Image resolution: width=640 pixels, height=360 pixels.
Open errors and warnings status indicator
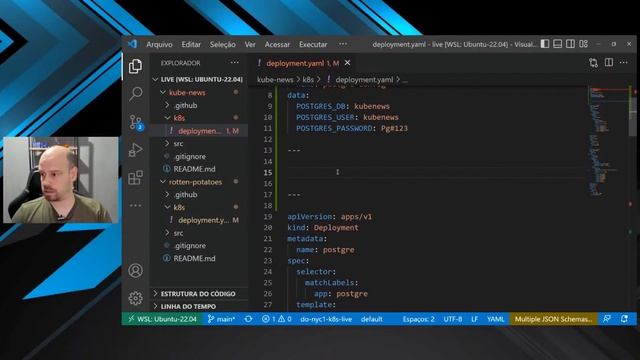pos(277,319)
